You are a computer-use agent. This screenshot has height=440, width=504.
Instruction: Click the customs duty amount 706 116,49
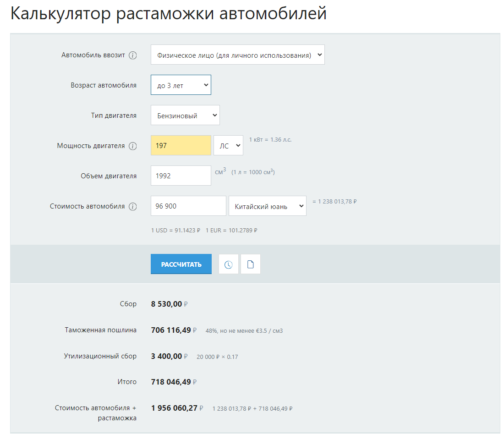pos(171,330)
